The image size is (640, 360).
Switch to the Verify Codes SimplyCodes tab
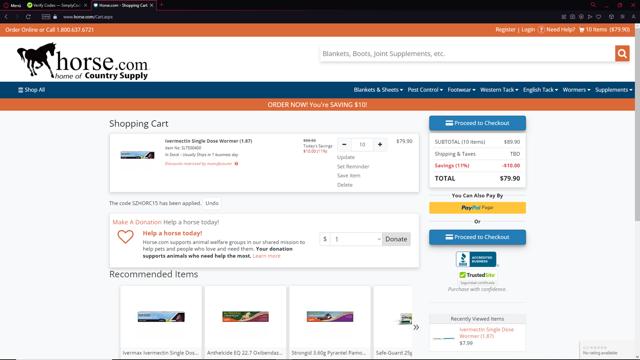coord(56,5)
